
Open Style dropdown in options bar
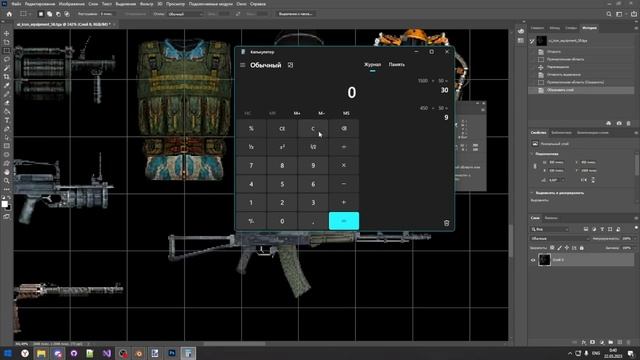(x=186, y=14)
